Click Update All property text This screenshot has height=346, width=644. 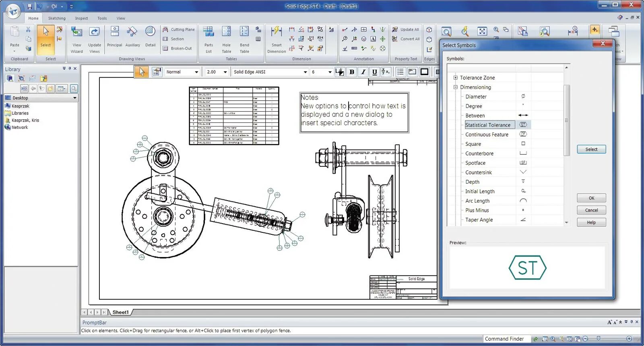point(405,29)
